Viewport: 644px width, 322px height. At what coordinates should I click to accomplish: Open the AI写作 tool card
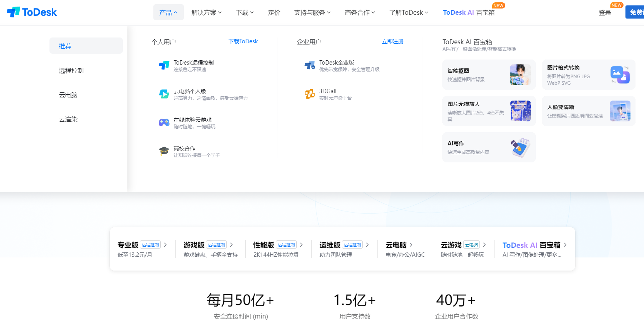tap(489, 147)
